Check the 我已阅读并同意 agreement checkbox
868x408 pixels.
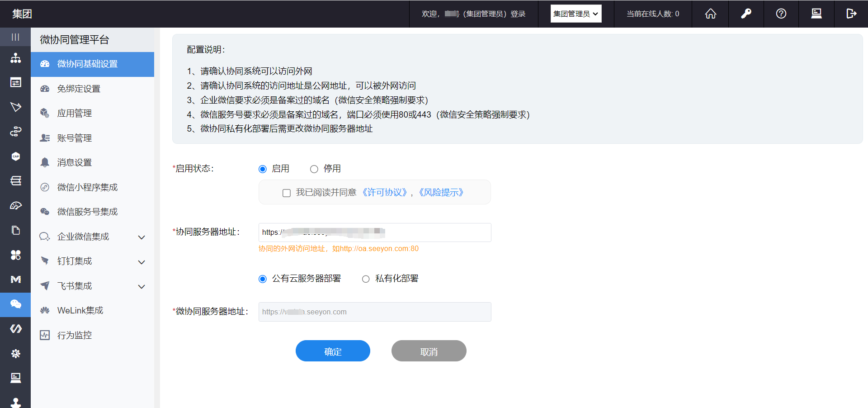287,193
